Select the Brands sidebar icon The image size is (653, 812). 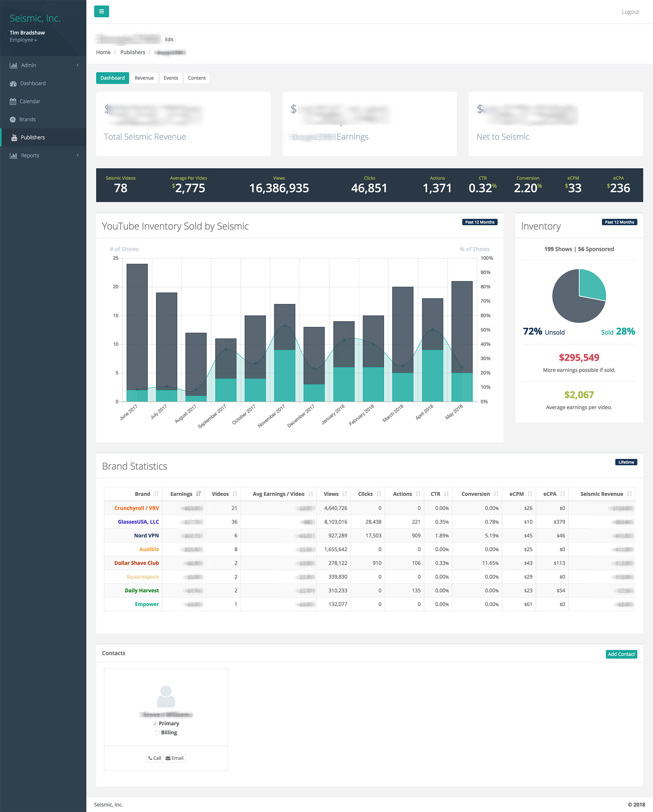(x=13, y=120)
